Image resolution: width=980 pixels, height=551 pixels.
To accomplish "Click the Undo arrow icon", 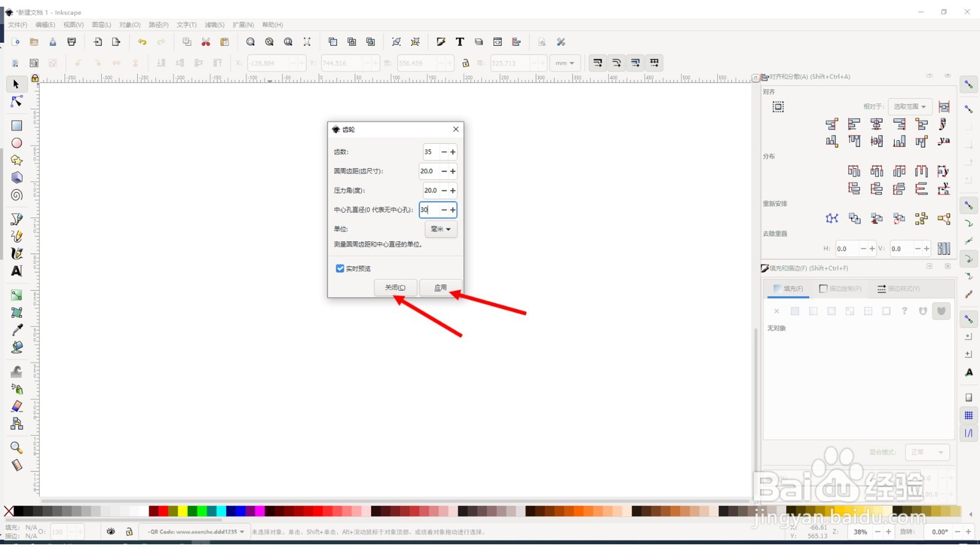I will [x=142, y=42].
